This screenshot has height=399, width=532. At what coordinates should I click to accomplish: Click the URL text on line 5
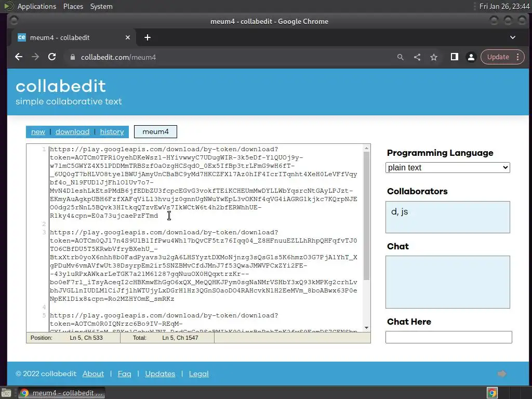(203, 322)
